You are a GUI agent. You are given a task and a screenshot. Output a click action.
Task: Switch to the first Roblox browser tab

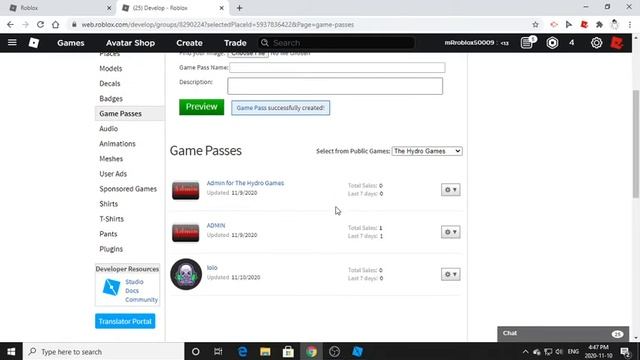point(58,8)
